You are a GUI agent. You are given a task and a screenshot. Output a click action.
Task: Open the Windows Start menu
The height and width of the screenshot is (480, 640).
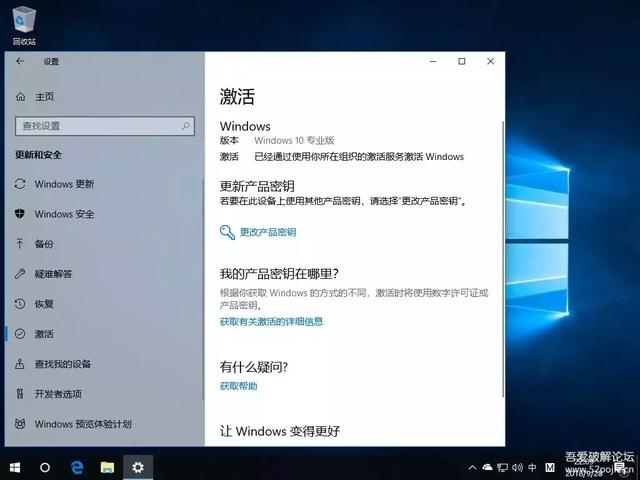click(15, 467)
